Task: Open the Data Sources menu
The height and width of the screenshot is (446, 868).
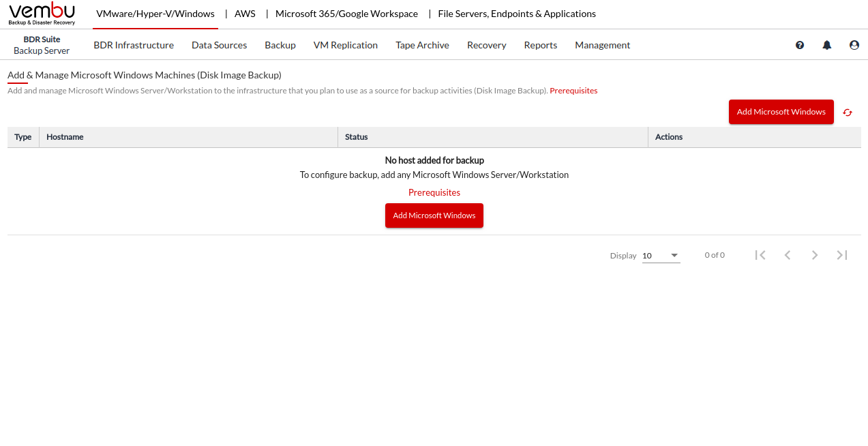Action: point(219,45)
